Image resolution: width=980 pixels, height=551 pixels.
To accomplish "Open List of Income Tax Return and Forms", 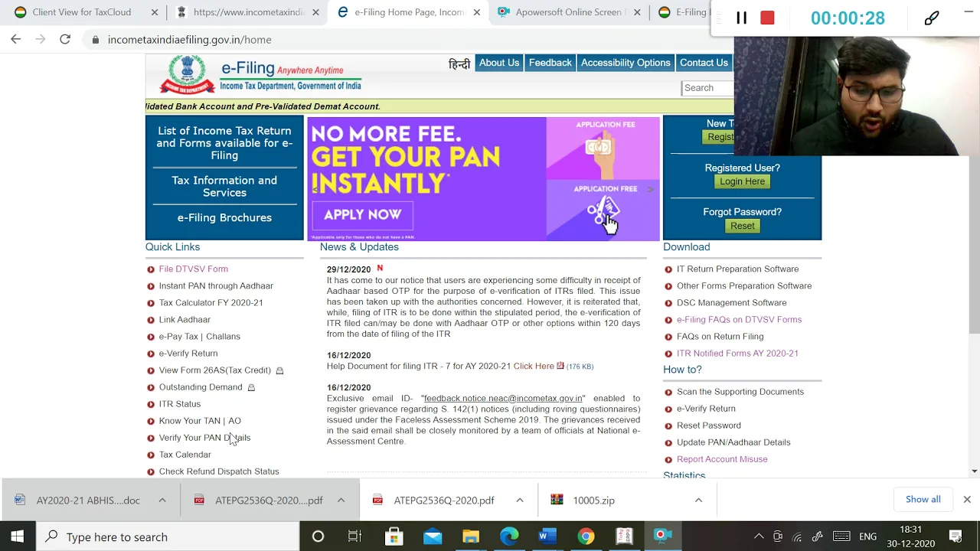I will point(224,143).
